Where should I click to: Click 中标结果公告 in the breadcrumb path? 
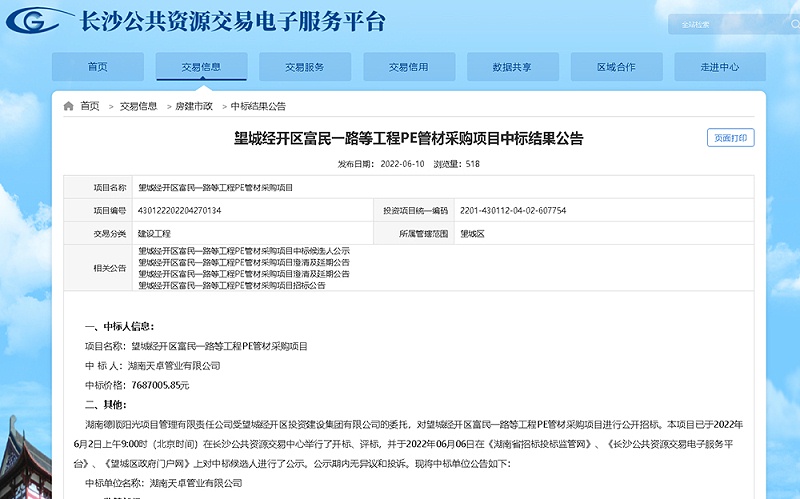click(258, 106)
